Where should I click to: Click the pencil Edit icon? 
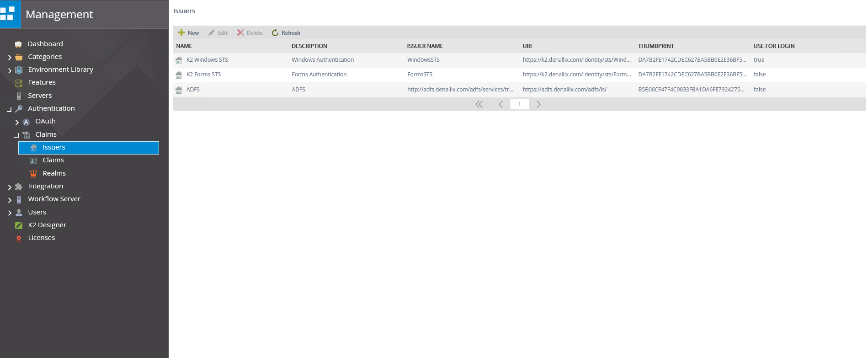click(x=212, y=32)
